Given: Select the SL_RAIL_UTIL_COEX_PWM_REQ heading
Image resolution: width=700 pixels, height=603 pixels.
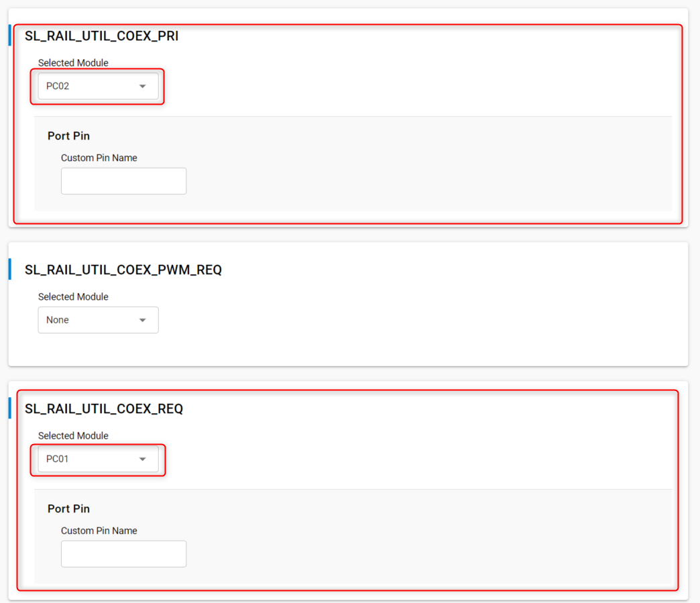Looking at the screenshot, I should point(123,270).
